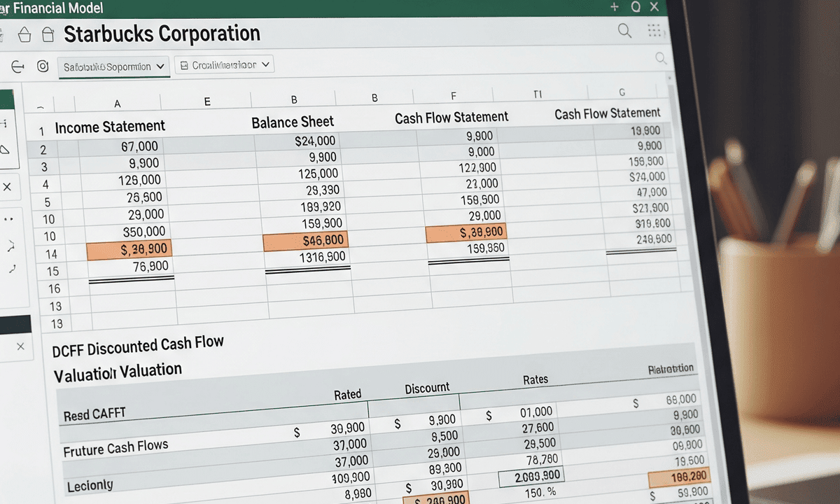Open the Home icon in the header
The width and height of the screenshot is (840, 504).
24,34
